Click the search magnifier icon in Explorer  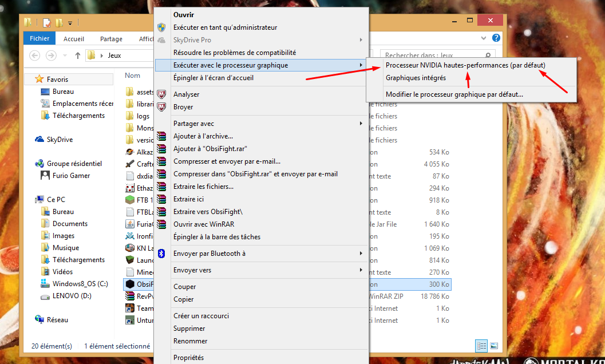click(x=488, y=56)
